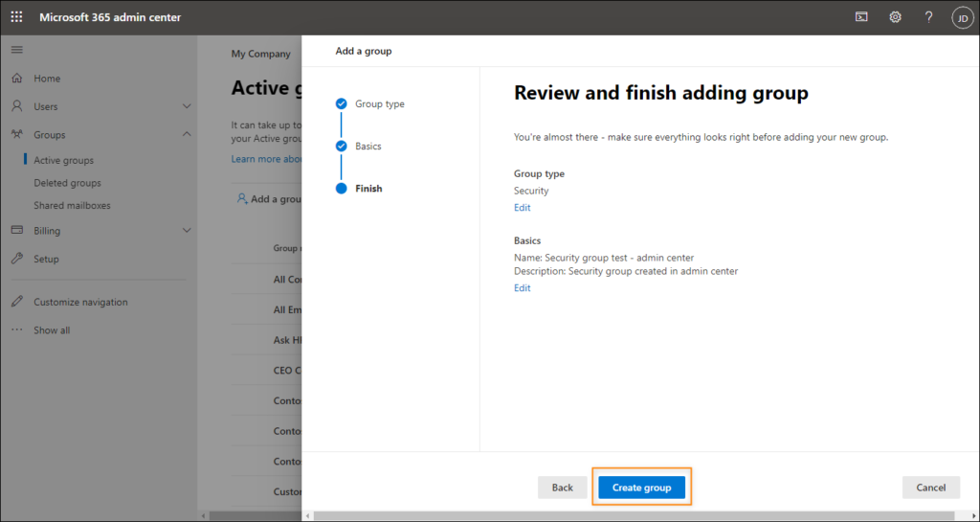The width and height of the screenshot is (980, 522).
Task: Click the Group type step checkmark
Action: click(342, 103)
